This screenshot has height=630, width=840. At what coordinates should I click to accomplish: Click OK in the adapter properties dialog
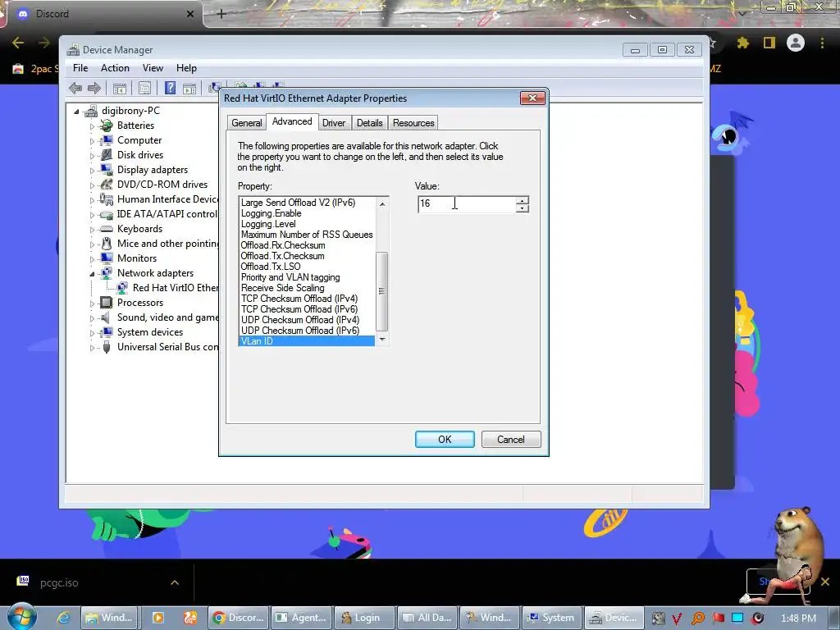[445, 440]
